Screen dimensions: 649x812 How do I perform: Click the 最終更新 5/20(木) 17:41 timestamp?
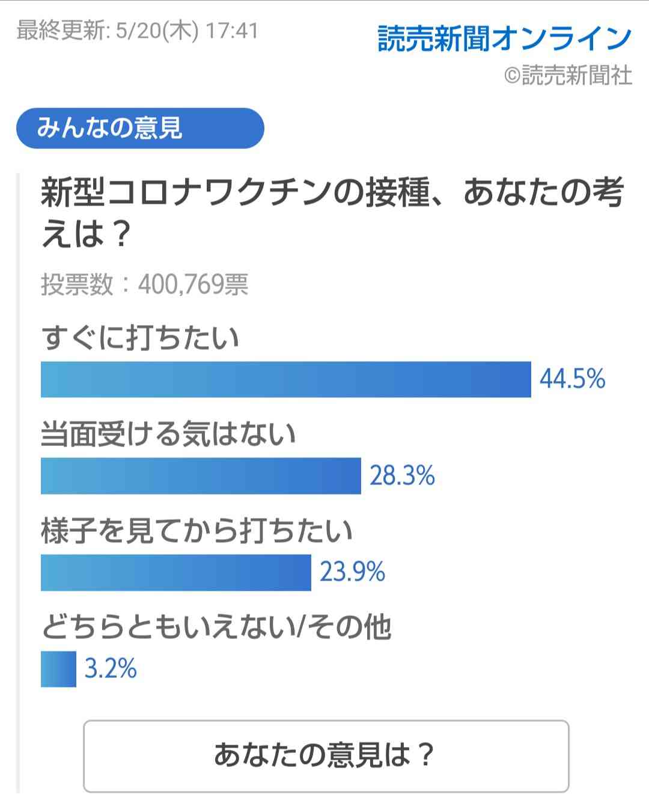138,31
